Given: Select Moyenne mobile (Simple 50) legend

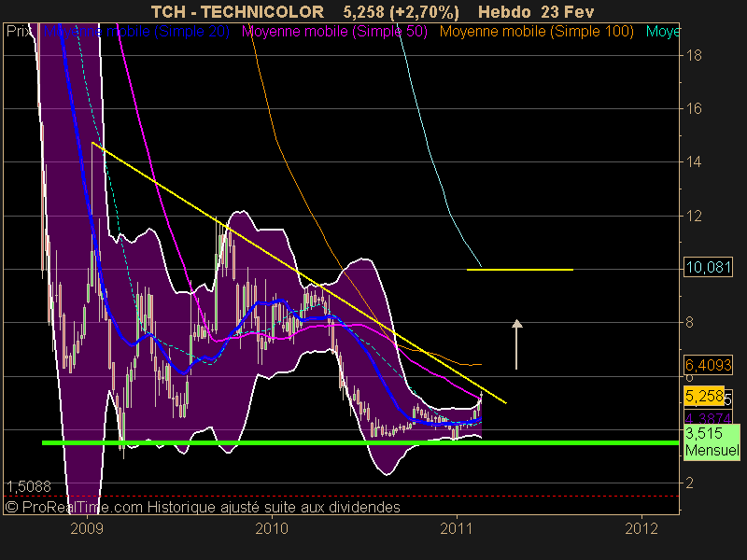Looking at the screenshot, I should tap(334, 32).
